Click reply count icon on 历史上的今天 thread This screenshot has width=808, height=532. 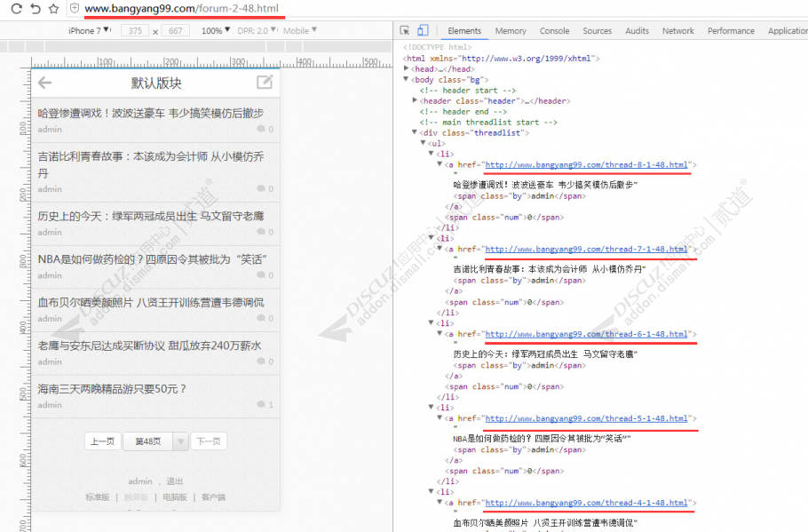(x=261, y=232)
